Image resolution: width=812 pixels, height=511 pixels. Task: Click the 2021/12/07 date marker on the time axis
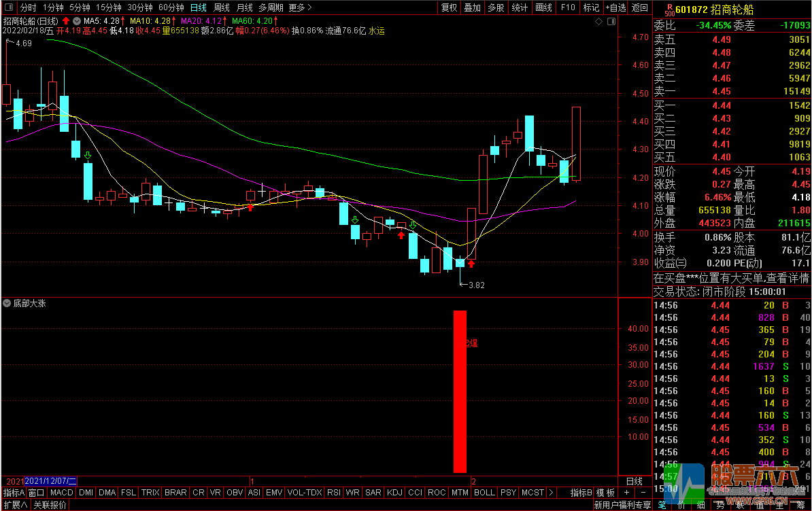pyautogui.click(x=51, y=481)
